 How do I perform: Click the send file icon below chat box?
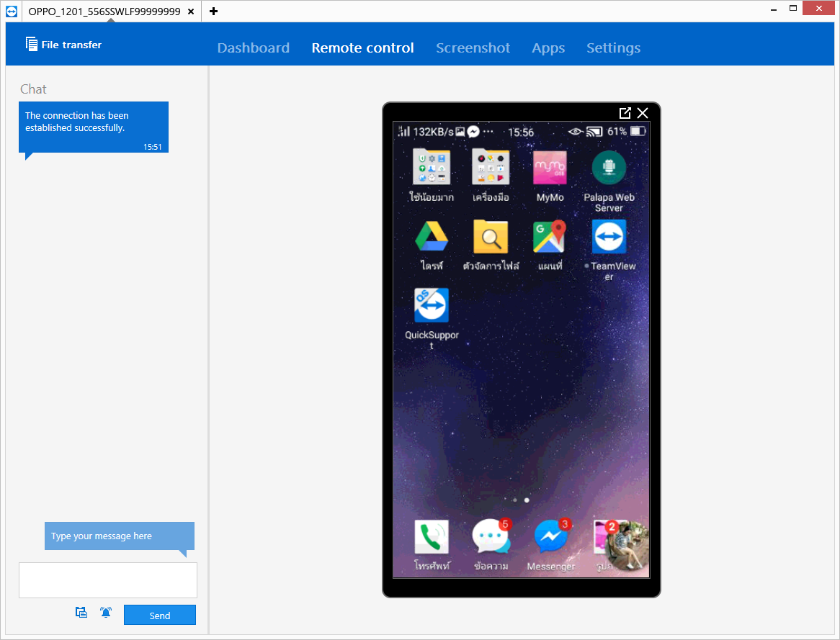click(x=81, y=613)
